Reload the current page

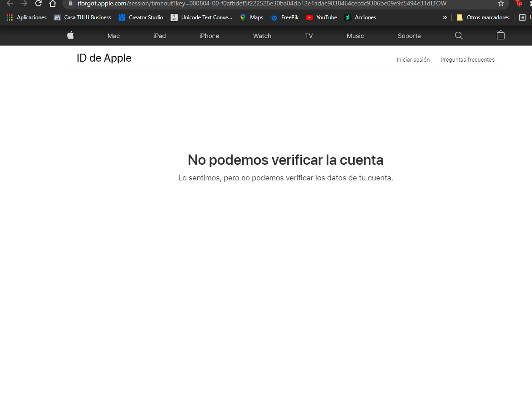[x=38, y=4]
